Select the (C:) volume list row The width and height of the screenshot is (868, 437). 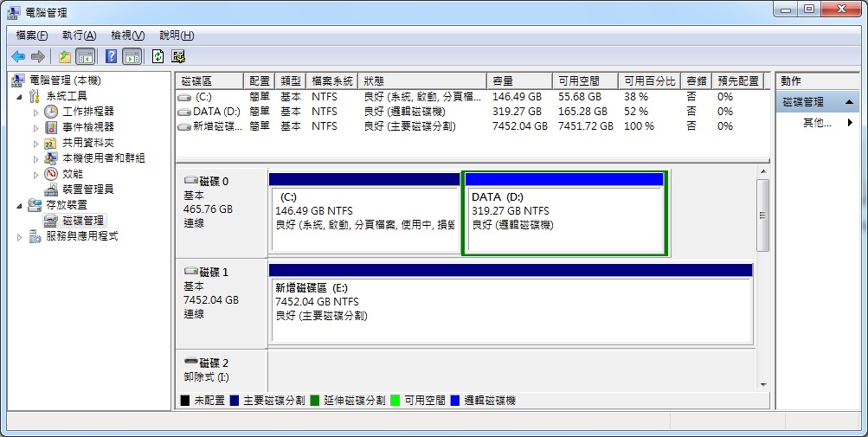click(x=472, y=97)
